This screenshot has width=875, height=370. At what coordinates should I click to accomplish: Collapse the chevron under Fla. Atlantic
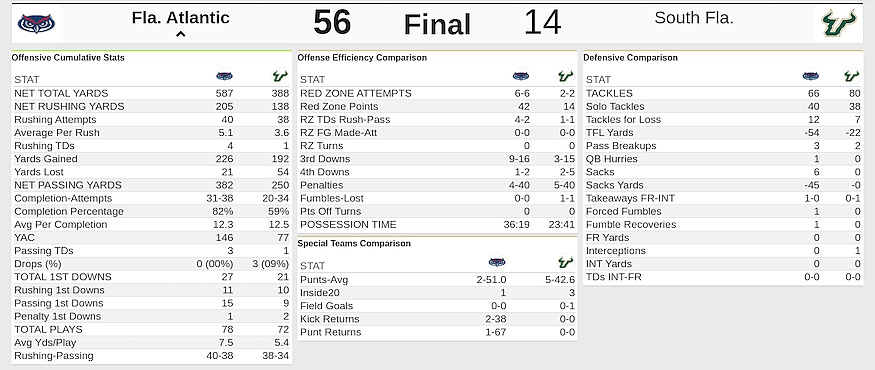coord(180,35)
